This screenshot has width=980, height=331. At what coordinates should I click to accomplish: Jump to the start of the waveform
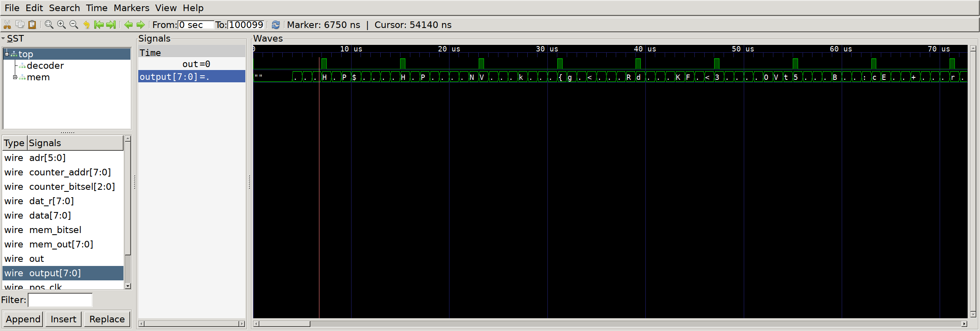(99, 25)
